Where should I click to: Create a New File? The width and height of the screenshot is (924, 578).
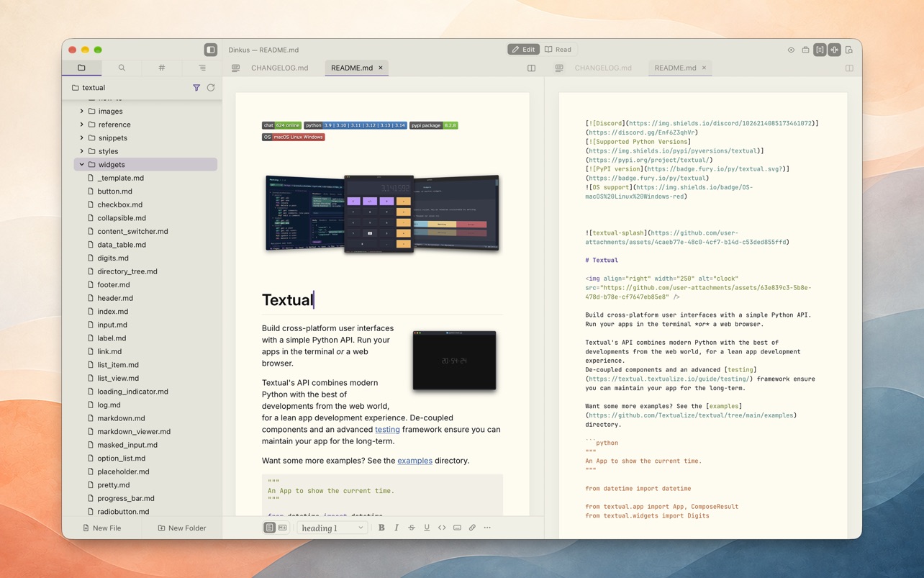tap(102, 528)
